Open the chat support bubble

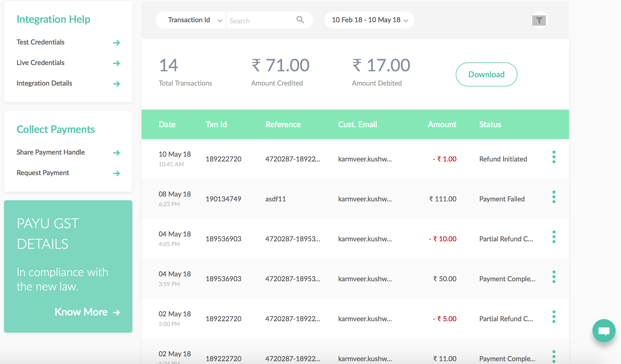[604, 331]
